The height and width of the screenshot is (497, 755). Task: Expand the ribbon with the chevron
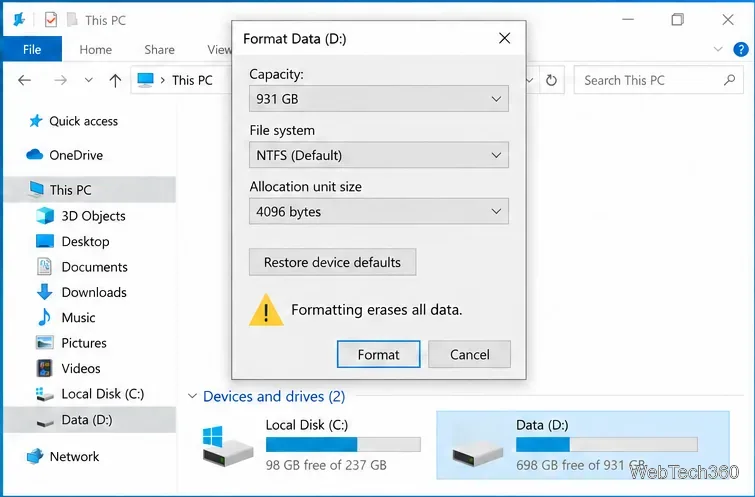click(718, 49)
